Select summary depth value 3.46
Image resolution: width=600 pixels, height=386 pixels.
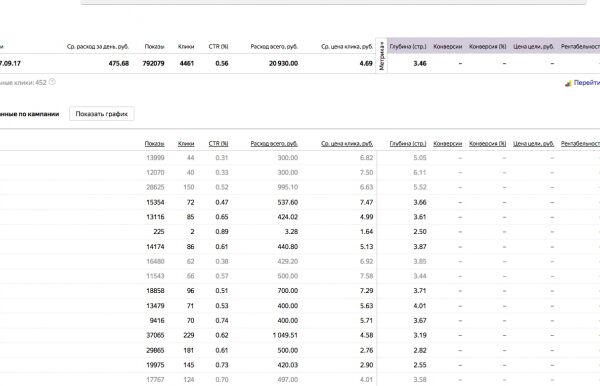click(420, 64)
